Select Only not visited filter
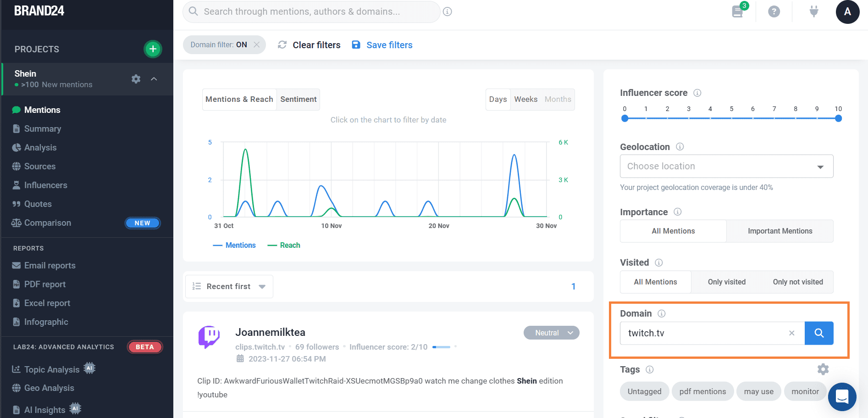This screenshot has height=418, width=868. point(798,282)
